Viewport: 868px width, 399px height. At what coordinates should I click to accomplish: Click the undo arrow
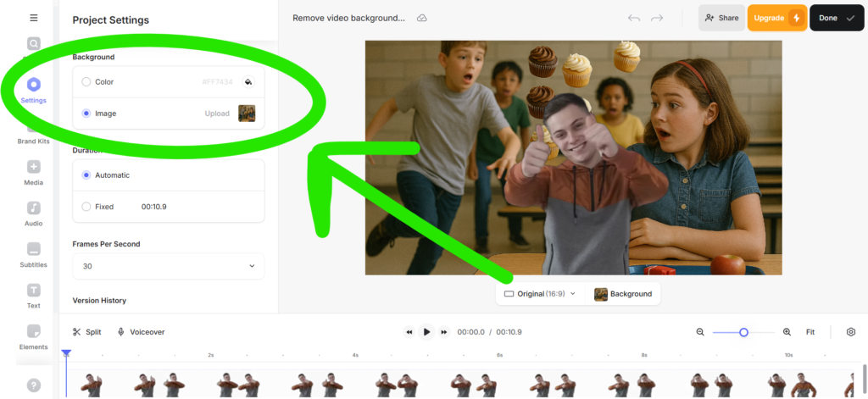(x=634, y=19)
